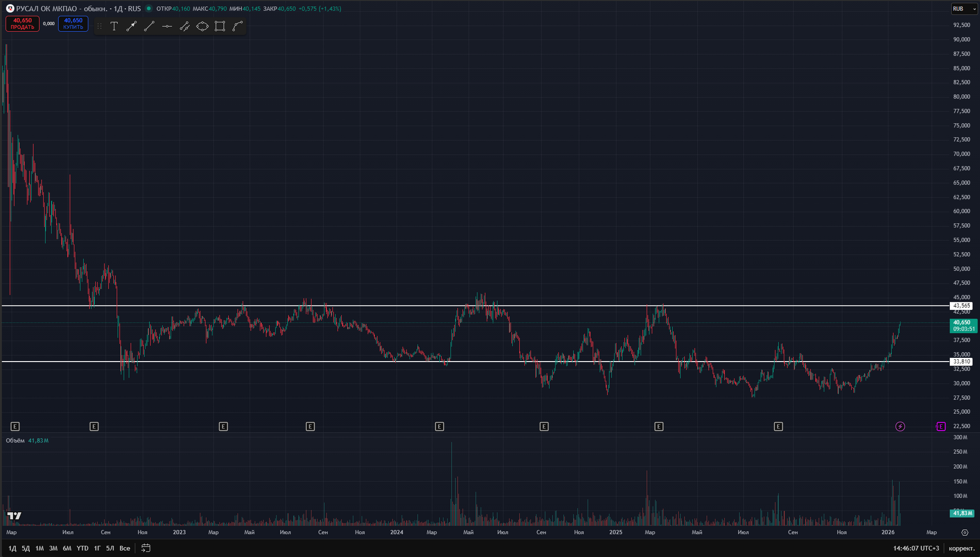The image size is (980, 557).
Task: Switch to the 1М time range
Action: point(40,548)
